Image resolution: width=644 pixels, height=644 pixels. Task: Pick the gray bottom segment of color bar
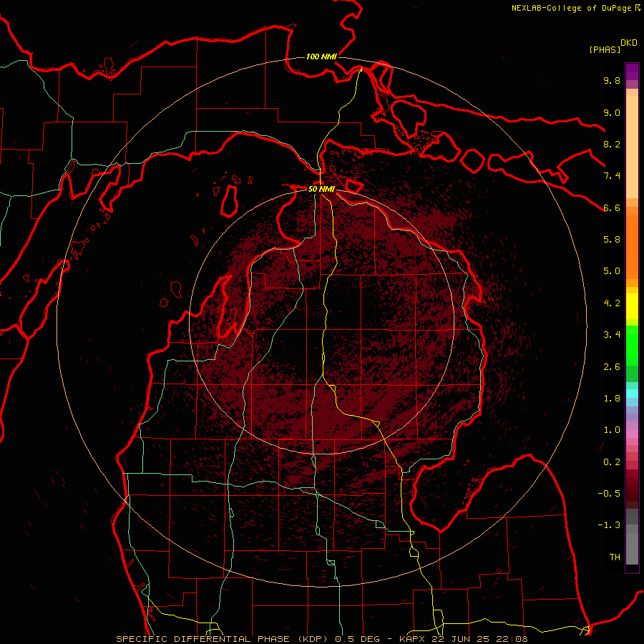click(632, 548)
